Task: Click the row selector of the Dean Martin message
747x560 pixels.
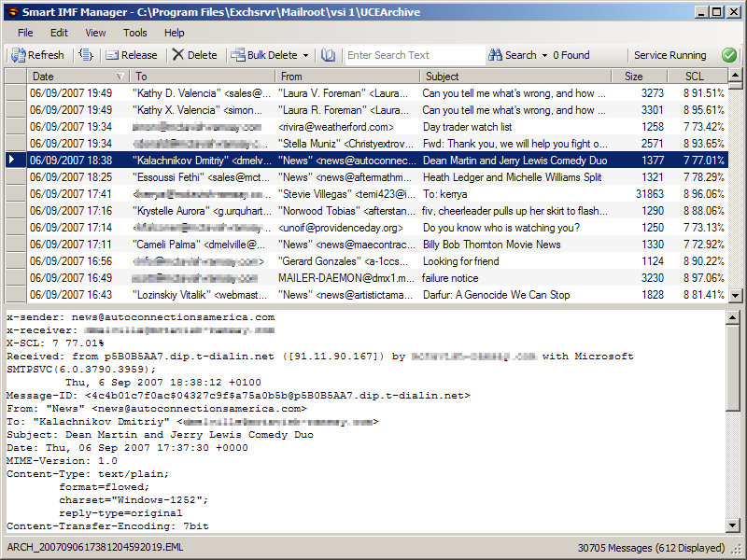Action: (15, 160)
